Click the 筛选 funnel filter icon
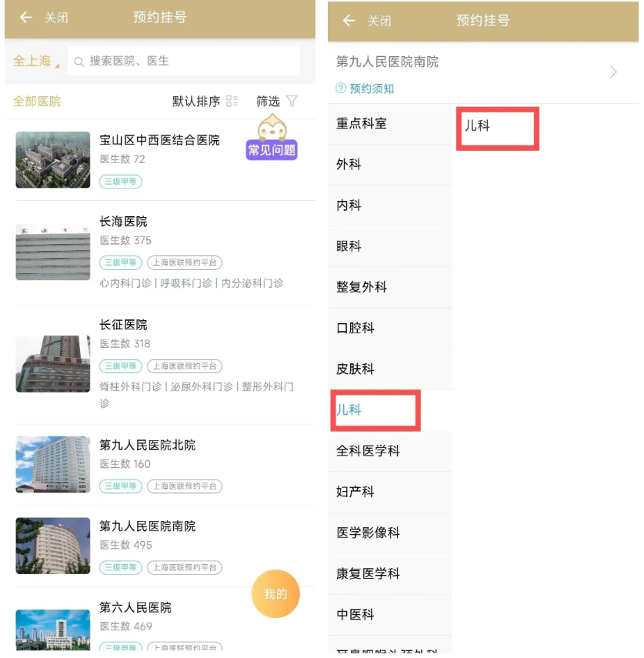 point(292,101)
